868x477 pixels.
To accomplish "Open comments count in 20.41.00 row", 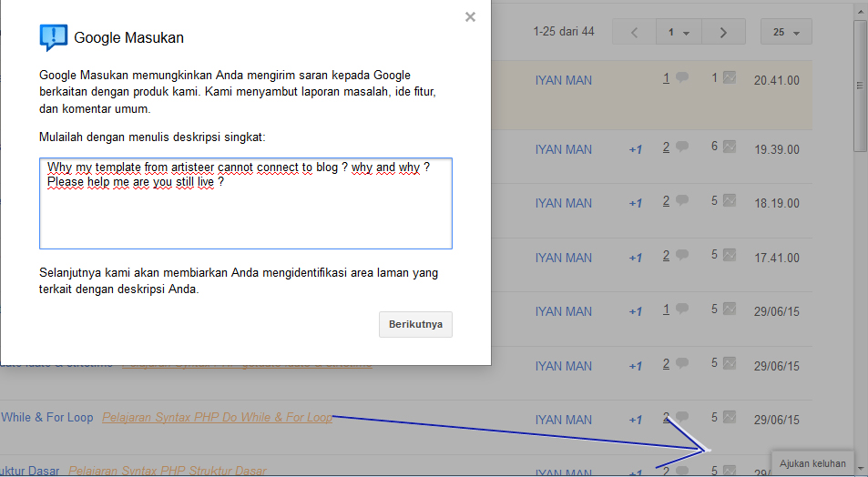I will coord(666,78).
